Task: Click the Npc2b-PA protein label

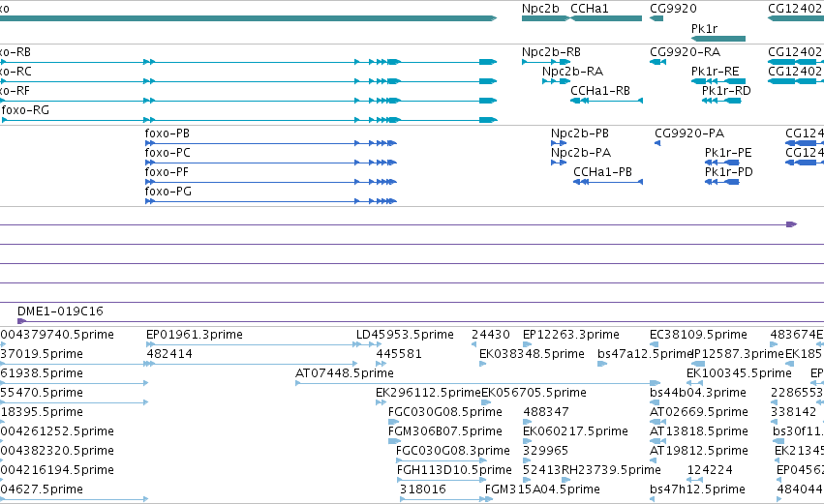Action: [x=581, y=153]
